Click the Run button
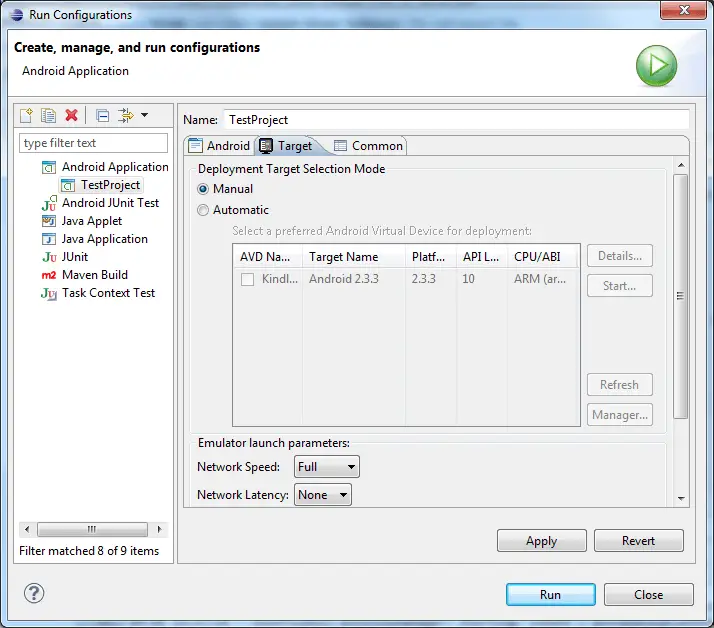The width and height of the screenshot is (714, 628). pyautogui.click(x=550, y=594)
